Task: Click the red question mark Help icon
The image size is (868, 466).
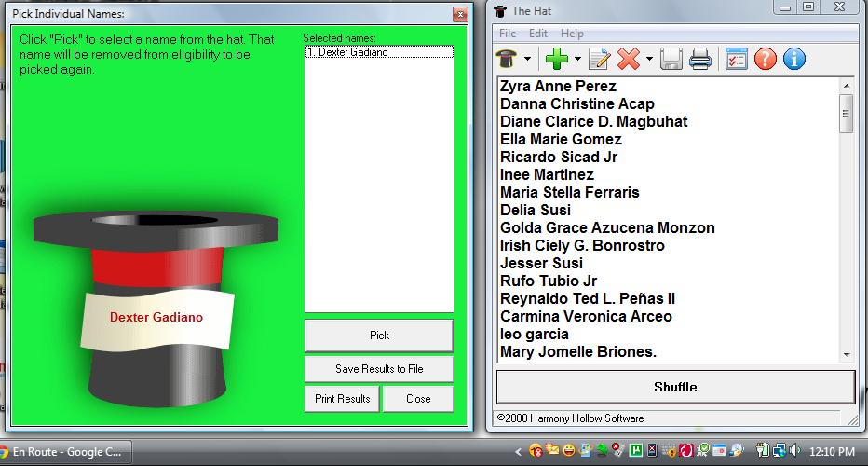Action: (765, 59)
